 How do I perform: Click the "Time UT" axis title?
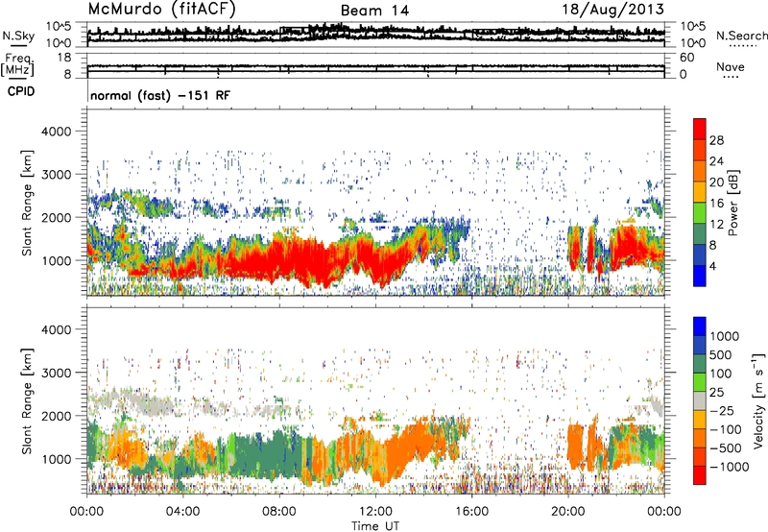click(375, 526)
